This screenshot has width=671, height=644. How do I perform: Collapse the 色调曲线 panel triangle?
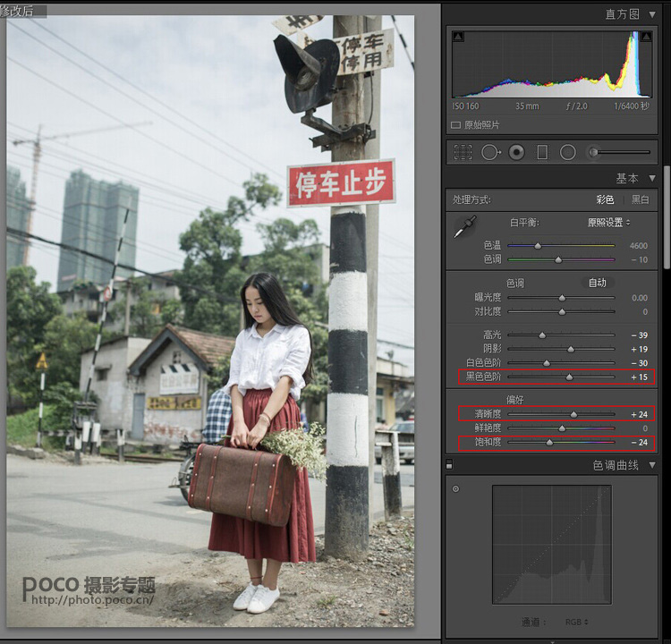pos(652,465)
